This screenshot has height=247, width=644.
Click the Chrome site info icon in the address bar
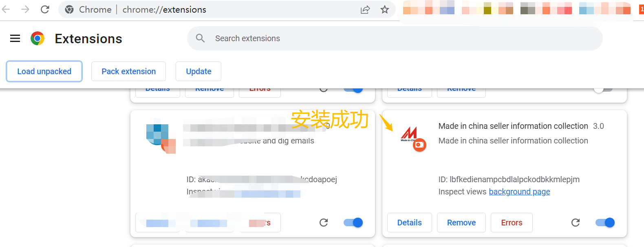point(70,9)
